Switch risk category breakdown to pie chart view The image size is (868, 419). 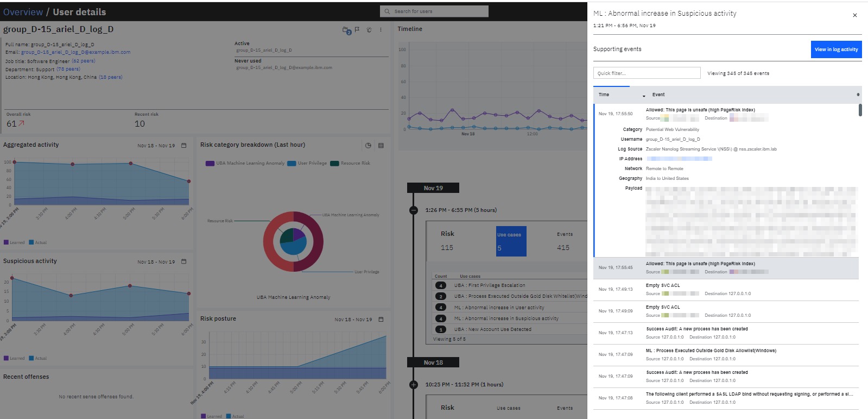[x=368, y=146]
